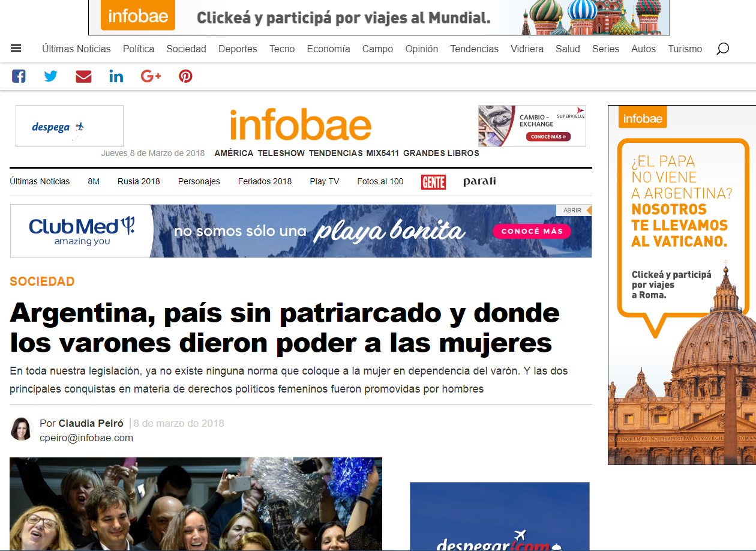Open the GENTE magazine logo link
The width and height of the screenshot is (756, 551).
point(433,181)
